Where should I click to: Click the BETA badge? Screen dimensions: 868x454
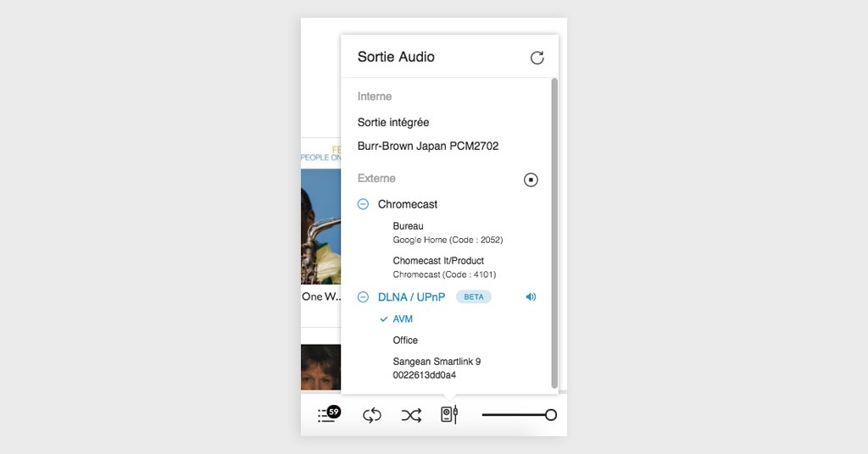[473, 297]
